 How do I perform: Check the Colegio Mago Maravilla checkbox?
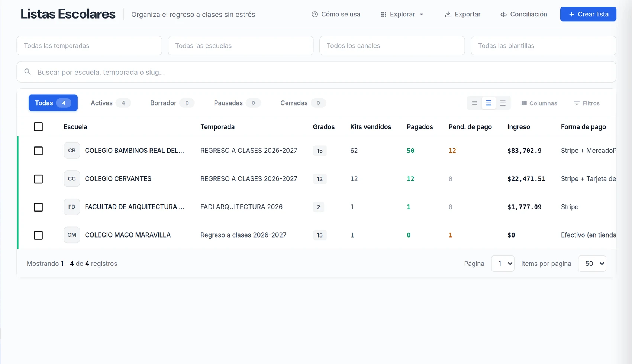pyautogui.click(x=38, y=235)
